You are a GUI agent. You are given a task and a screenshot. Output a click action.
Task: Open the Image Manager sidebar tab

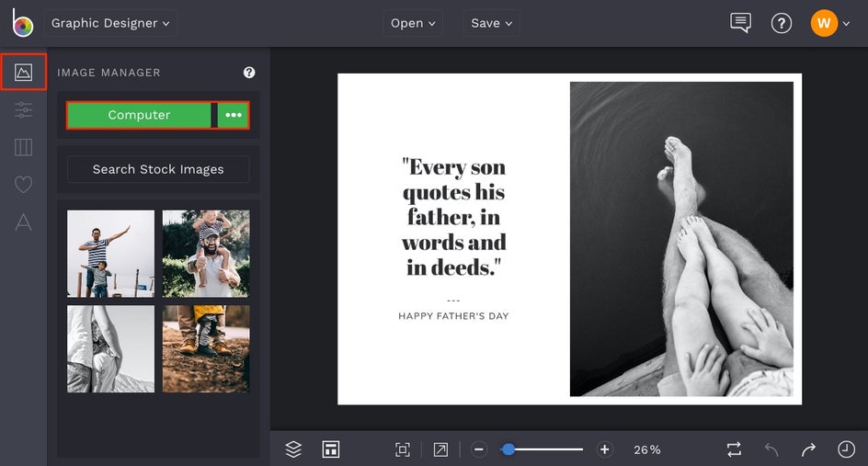tap(23, 72)
